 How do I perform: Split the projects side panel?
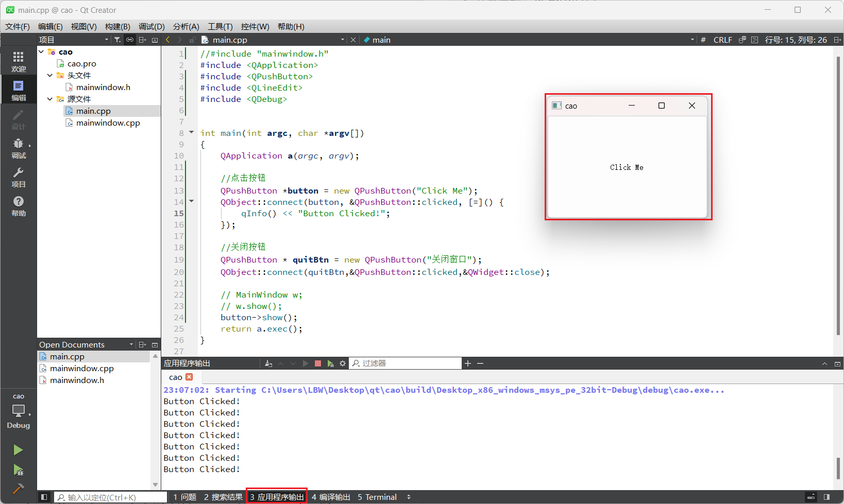pyautogui.click(x=143, y=40)
